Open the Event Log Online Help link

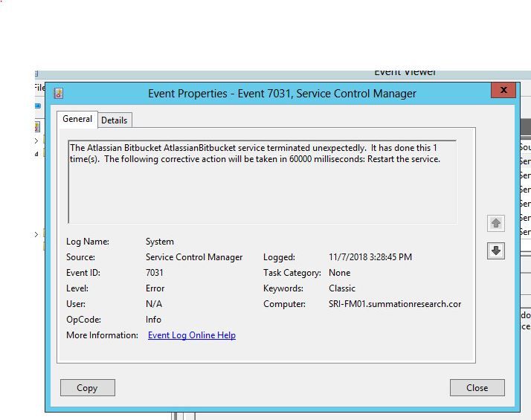(x=192, y=335)
